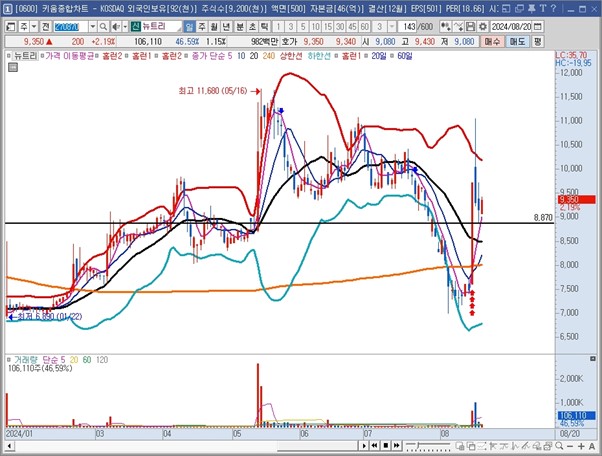Click the 가격 이동평균 indicator label
Viewport: 602px width, 456px height.
[x=69, y=56]
